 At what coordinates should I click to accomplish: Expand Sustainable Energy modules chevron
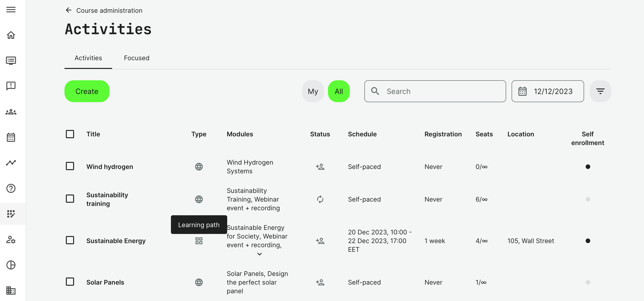[259, 254]
